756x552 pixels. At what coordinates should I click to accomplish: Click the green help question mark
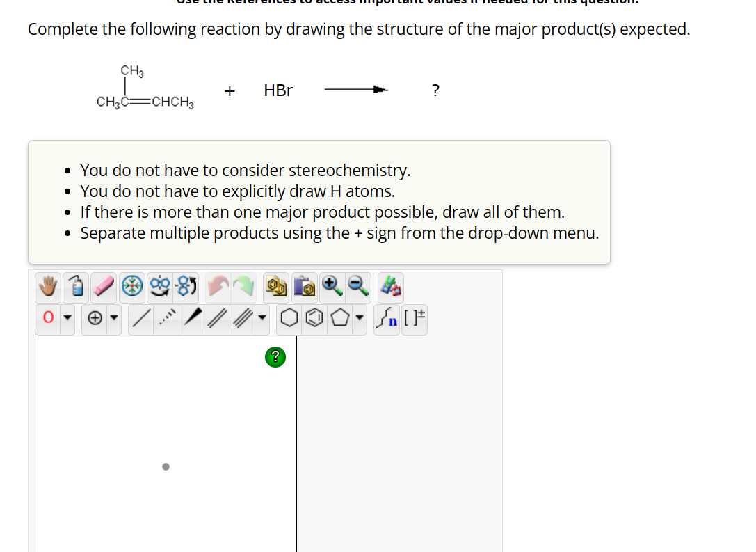click(275, 357)
